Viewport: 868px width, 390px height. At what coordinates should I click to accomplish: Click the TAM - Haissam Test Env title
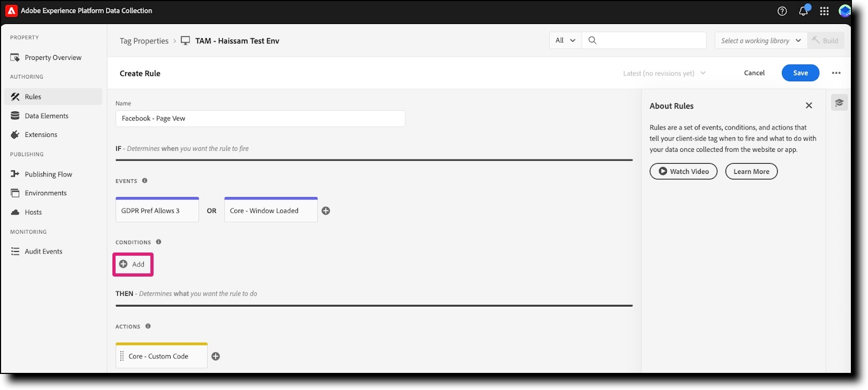click(237, 41)
